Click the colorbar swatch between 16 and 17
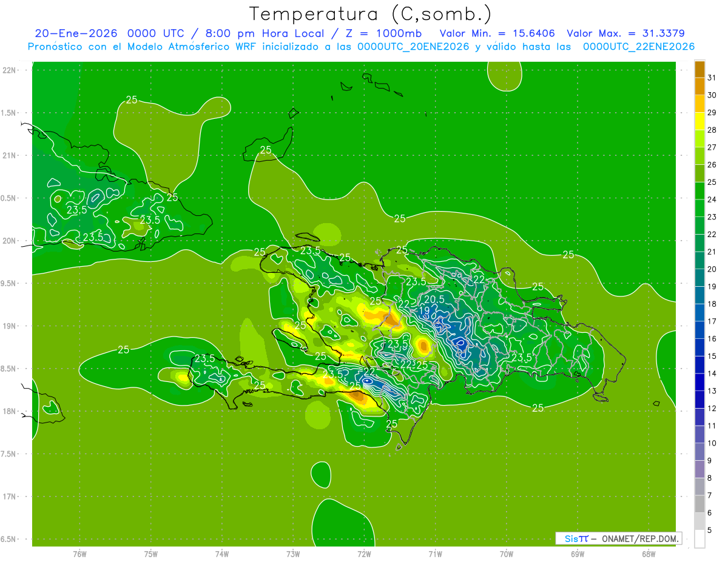This screenshot has width=728, height=562. 699,330
